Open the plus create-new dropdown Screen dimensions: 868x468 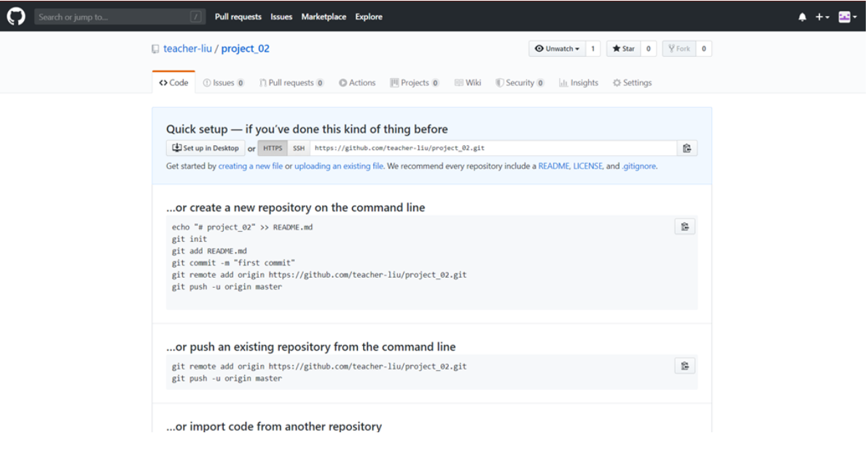click(x=822, y=17)
